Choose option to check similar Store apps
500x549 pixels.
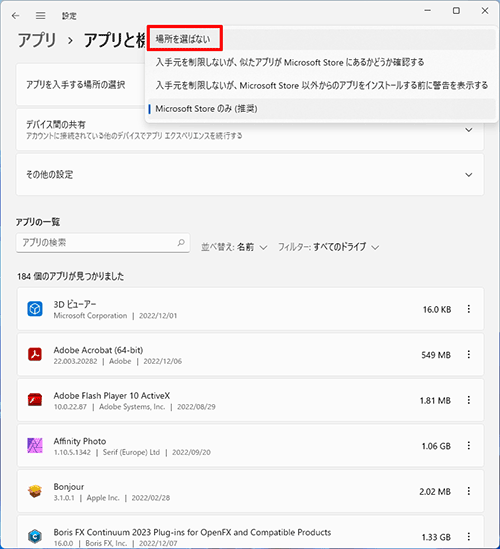click(x=321, y=62)
